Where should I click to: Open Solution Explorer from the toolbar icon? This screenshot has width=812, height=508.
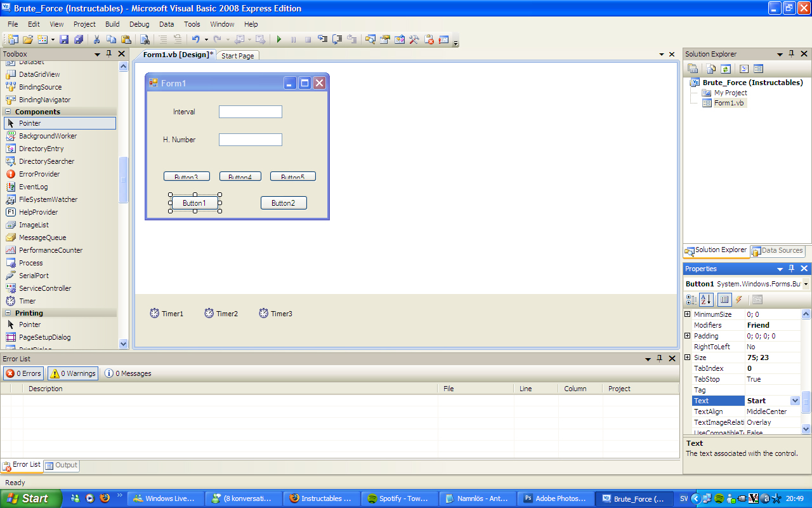pos(370,39)
